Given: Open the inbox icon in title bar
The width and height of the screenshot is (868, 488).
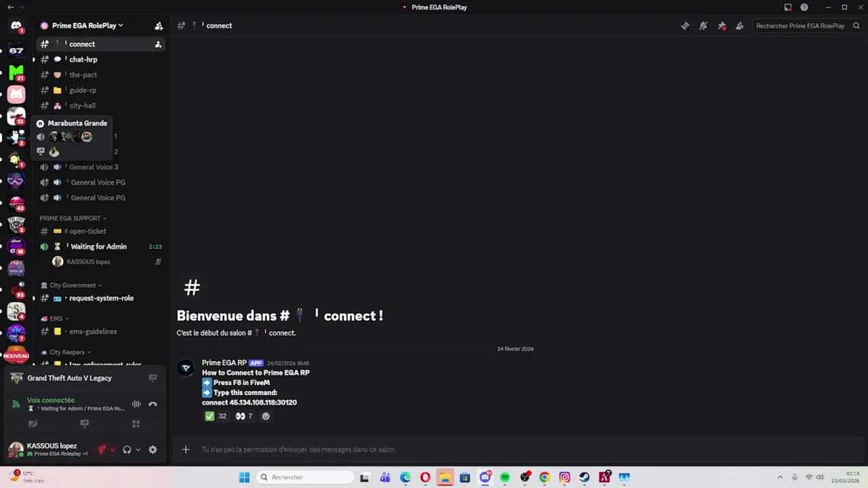Looking at the screenshot, I should (788, 7).
